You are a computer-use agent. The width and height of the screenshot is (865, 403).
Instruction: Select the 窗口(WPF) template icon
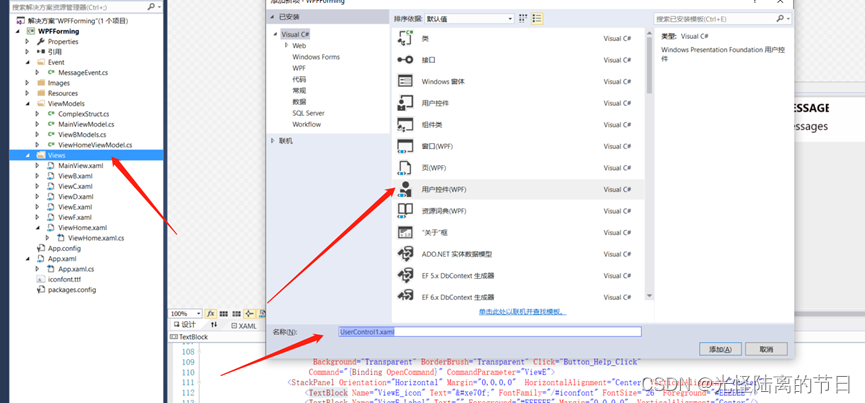tap(405, 146)
